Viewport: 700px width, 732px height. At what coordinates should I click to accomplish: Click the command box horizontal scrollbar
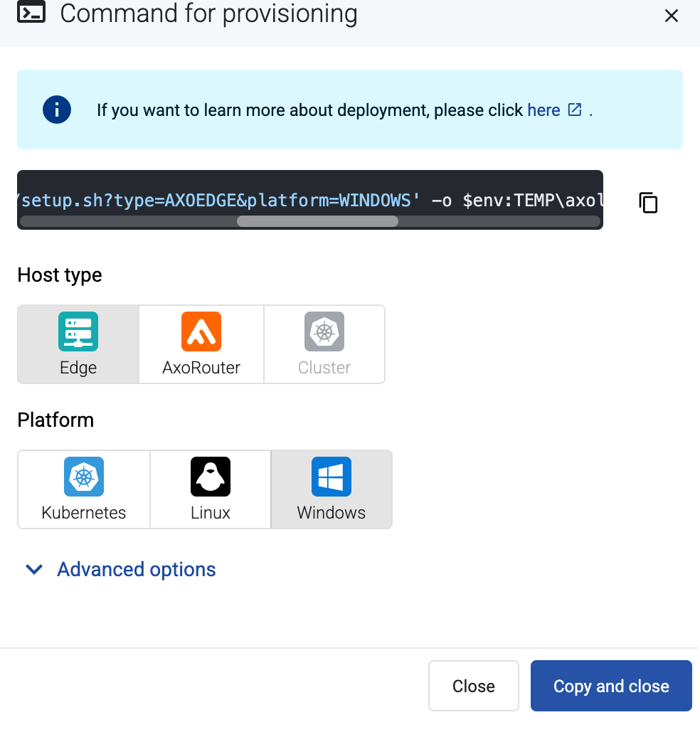(317, 221)
